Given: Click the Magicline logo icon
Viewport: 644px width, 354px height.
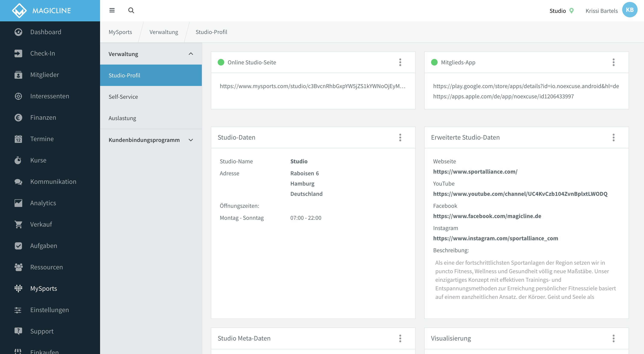Looking at the screenshot, I should click(19, 10).
